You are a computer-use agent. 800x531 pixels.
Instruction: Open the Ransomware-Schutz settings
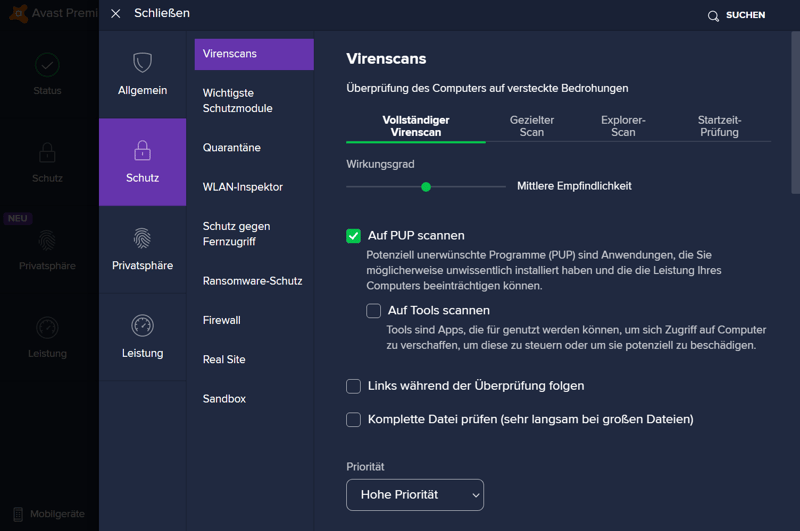(x=252, y=281)
